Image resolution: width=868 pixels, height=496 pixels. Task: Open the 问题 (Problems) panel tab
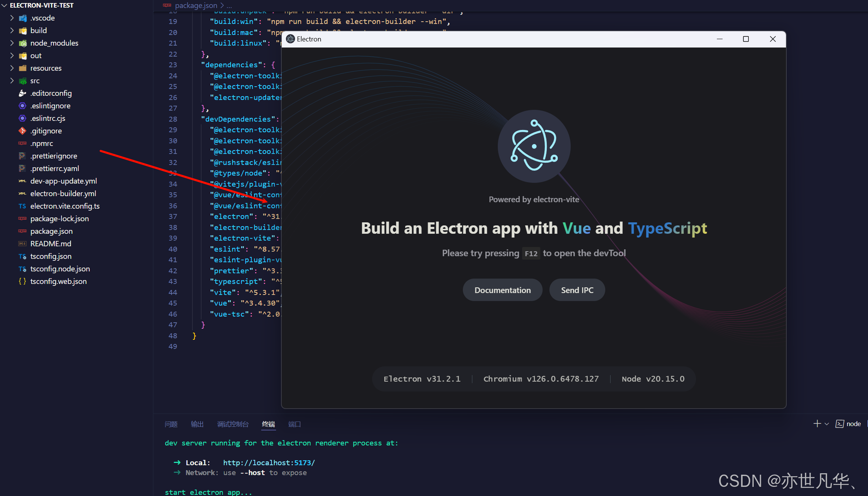[171, 424]
